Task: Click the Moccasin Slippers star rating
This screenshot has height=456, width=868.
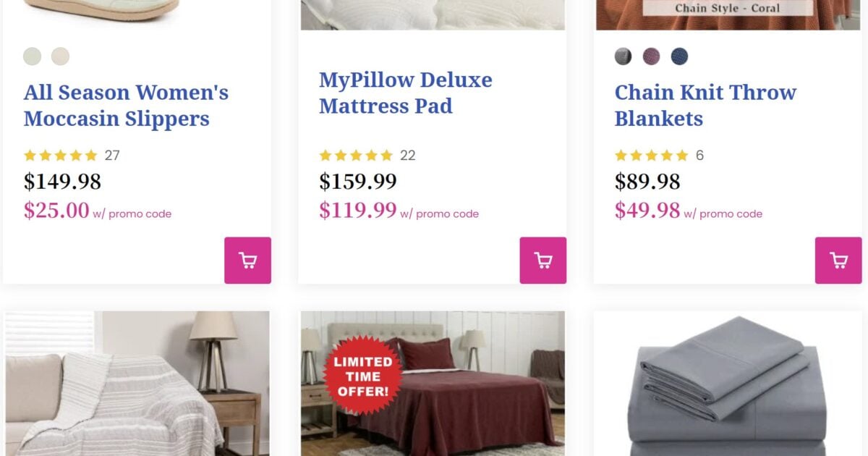Action: 61,156
